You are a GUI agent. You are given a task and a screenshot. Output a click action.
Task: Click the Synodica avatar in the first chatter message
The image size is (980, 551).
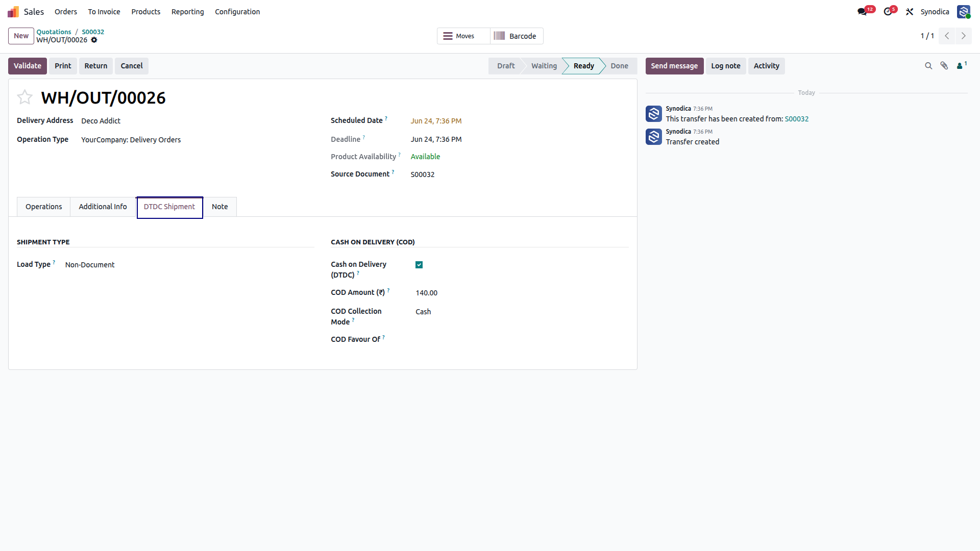pyautogui.click(x=654, y=114)
